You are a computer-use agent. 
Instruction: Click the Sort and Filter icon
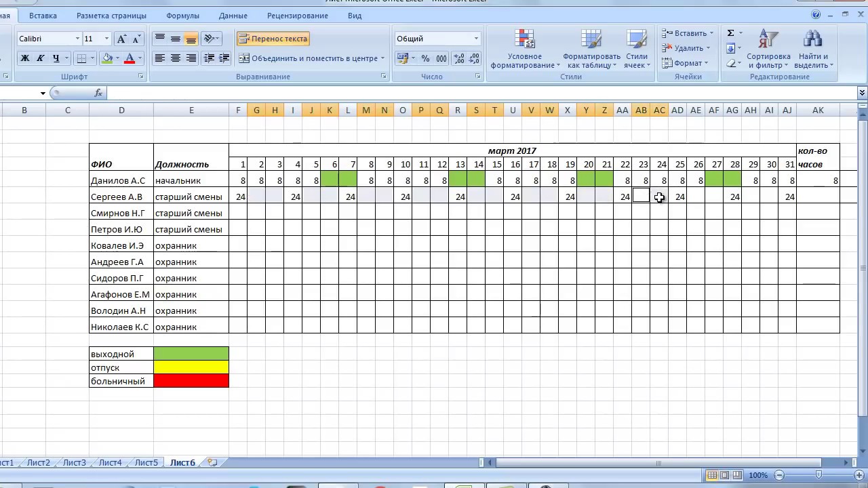point(768,41)
